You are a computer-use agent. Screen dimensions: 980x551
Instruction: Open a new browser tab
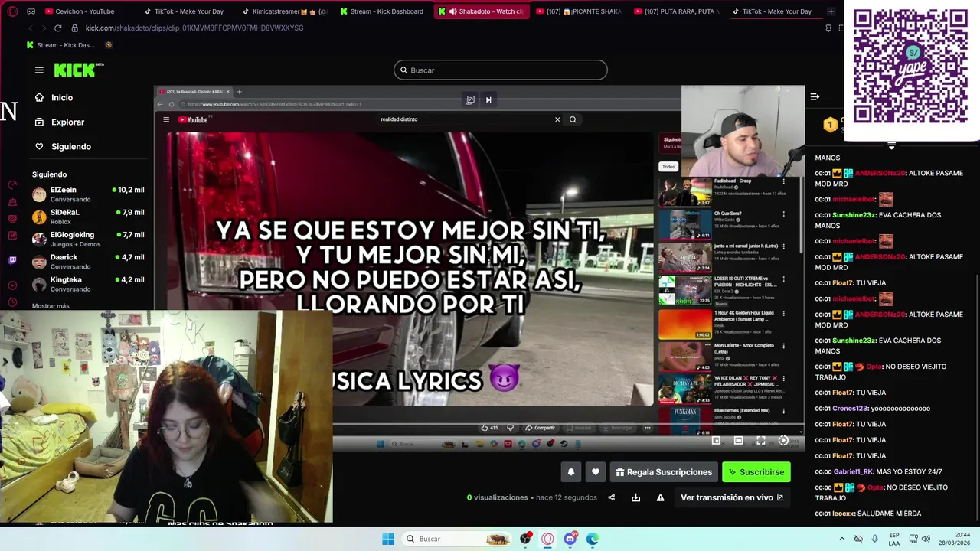[x=831, y=11]
